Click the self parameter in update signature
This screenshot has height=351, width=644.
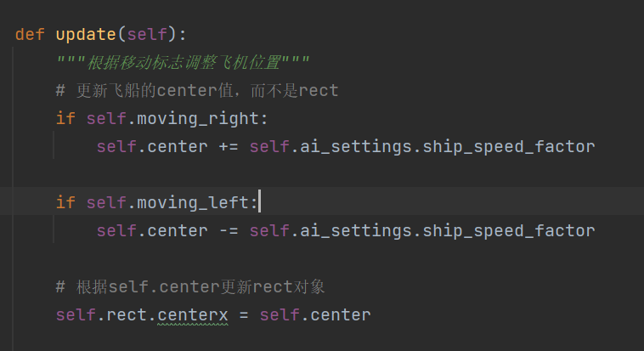tap(147, 35)
